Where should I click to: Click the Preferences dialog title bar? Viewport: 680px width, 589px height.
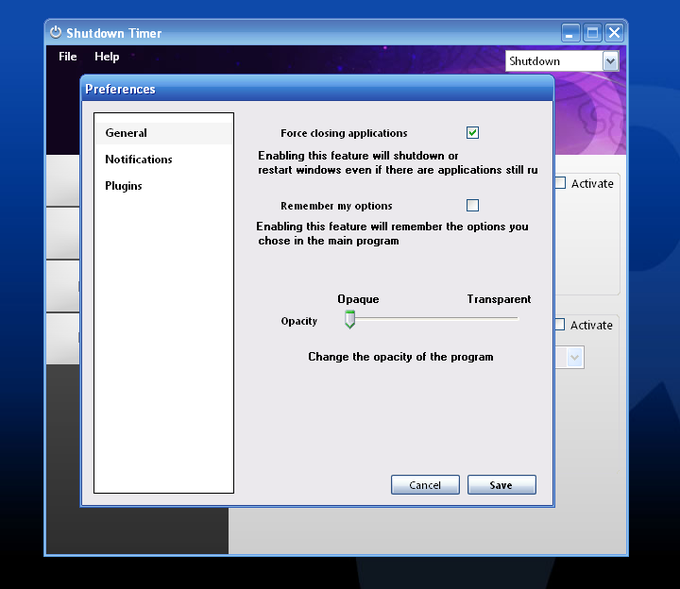pos(317,89)
